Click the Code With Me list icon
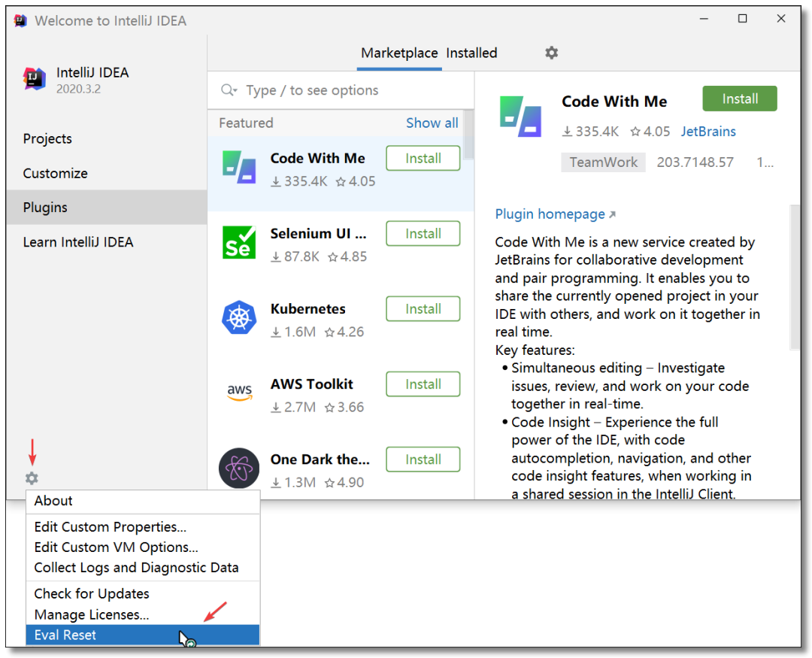The width and height of the screenshot is (812, 658). pyautogui.click(x=239, y=168)
